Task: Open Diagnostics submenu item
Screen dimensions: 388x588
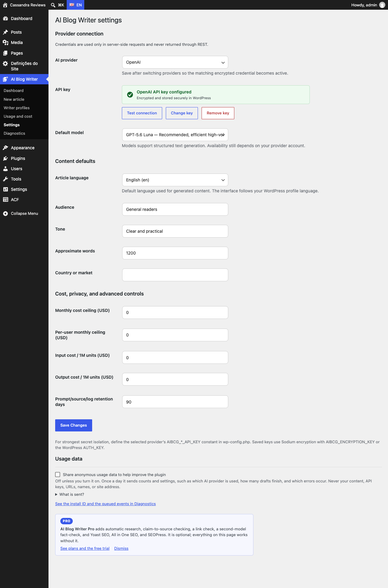Action: pos(14,133)
